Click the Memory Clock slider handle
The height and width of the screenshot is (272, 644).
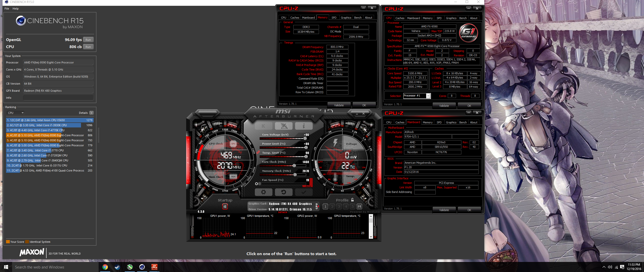295,175
